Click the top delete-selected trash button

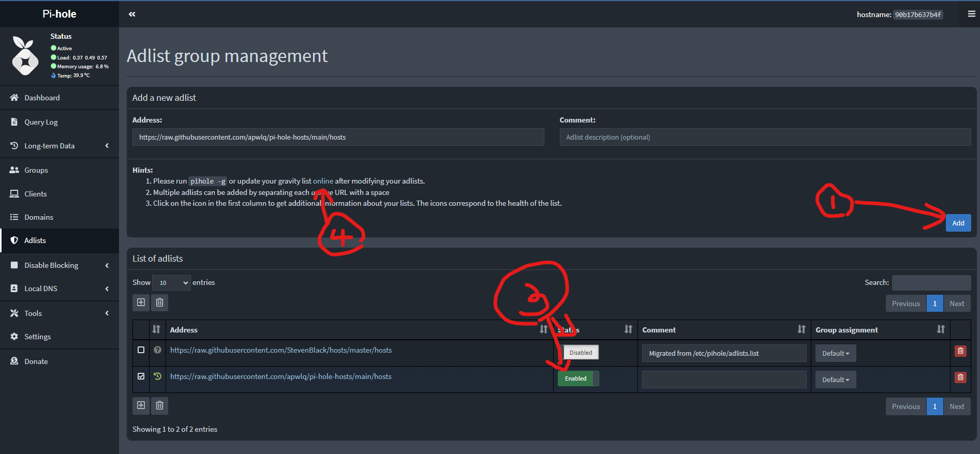[159, 302]
